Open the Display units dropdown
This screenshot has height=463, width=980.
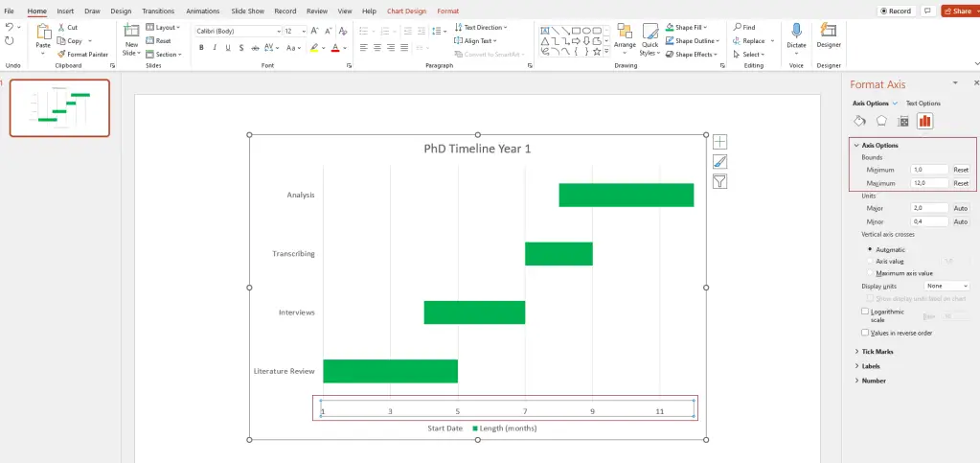946,286
